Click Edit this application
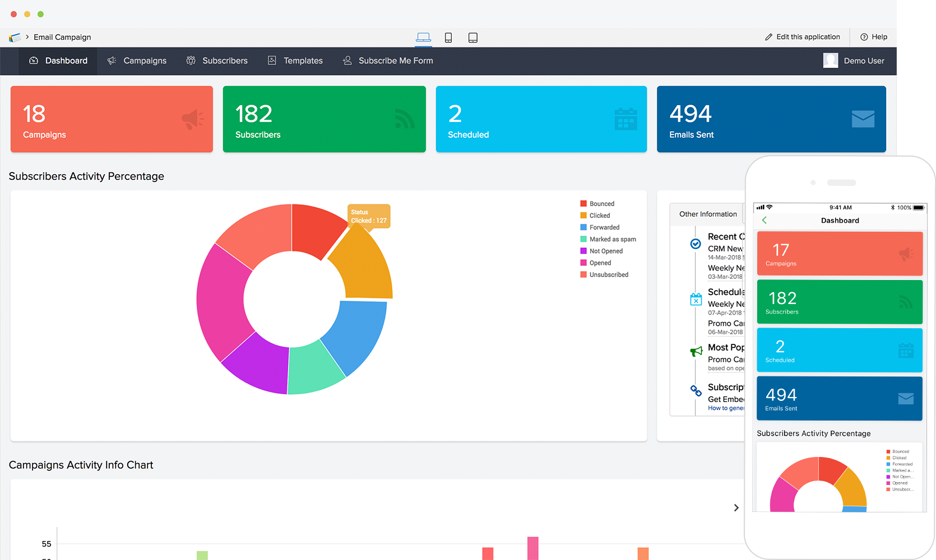The height and width of the screenshot is (560, 936). coord(803,37)
